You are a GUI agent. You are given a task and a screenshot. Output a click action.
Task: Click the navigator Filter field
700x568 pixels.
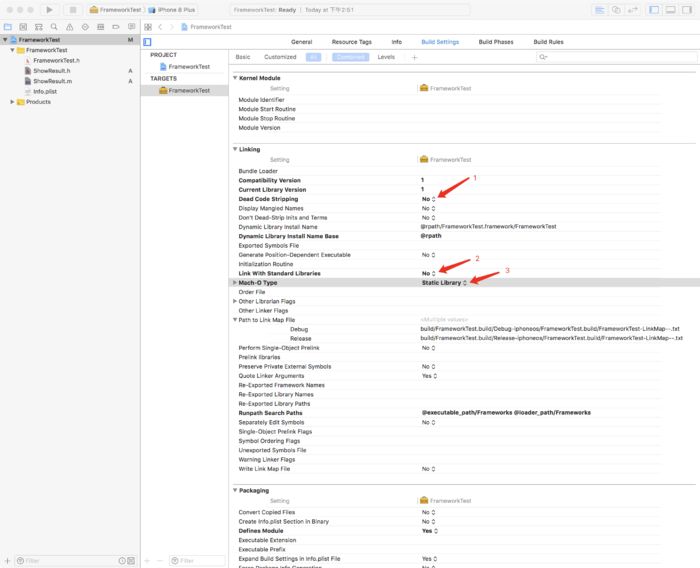click(x=66, y=560)
